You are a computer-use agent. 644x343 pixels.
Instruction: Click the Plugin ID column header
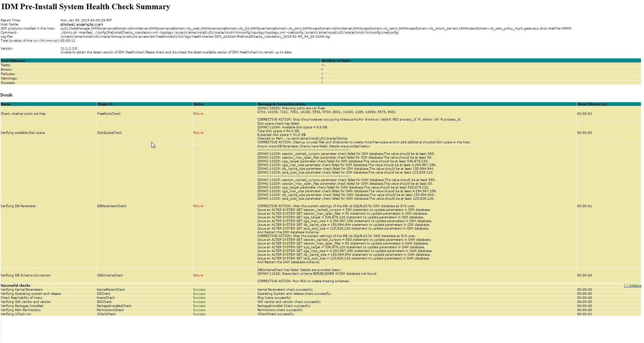click(105, 104)
